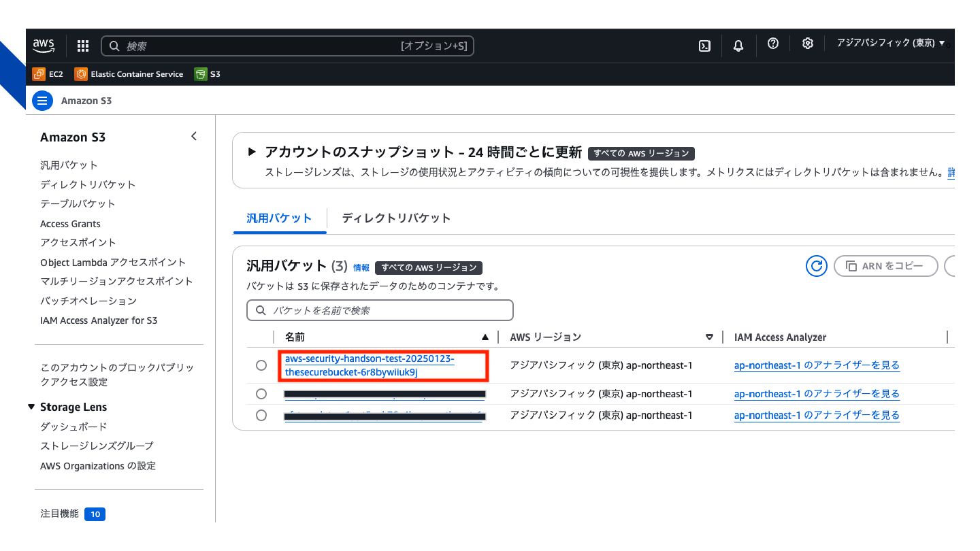
Task: Open バッチオペレーション in the sidebar
Action: point(88,301)
